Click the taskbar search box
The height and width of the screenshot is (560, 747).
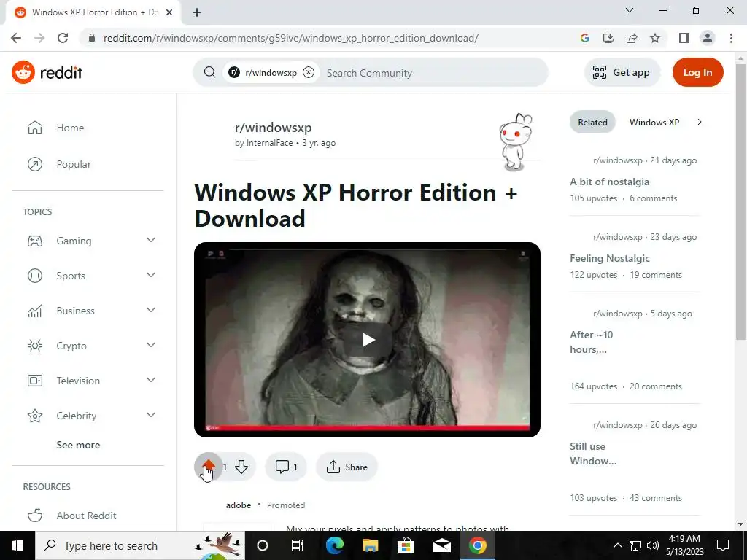(140, 545)
